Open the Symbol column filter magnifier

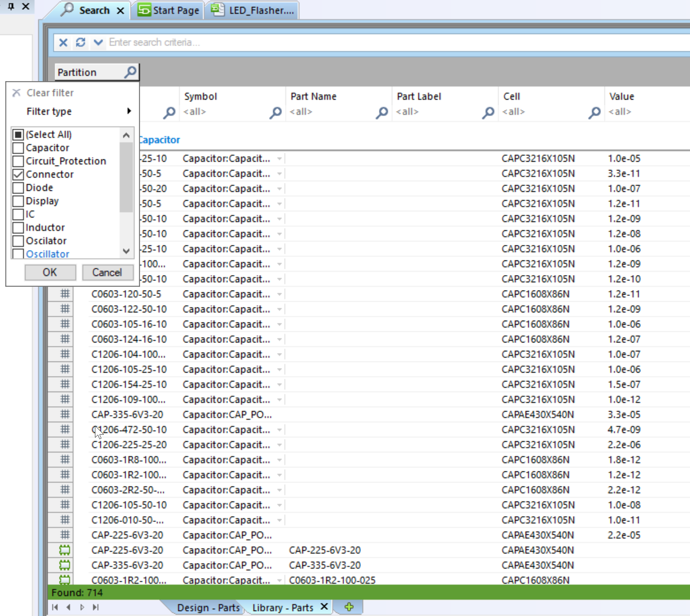[x=275, y=112]
